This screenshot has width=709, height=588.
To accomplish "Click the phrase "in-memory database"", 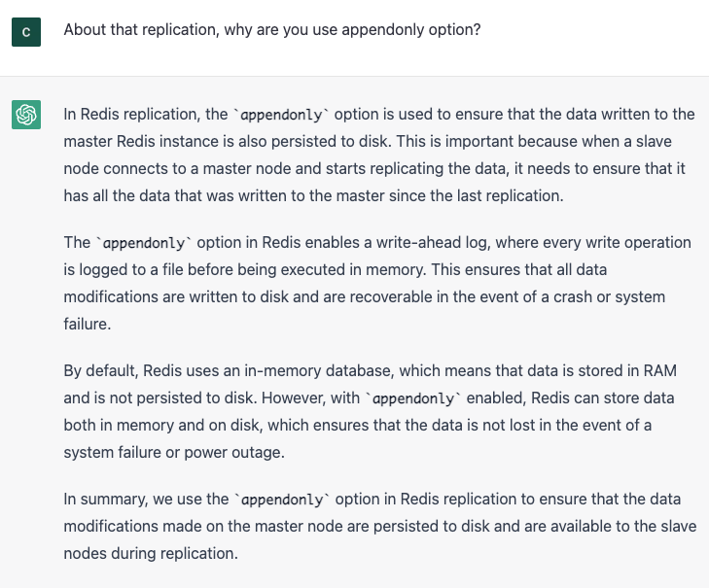I will click(290, 370).
